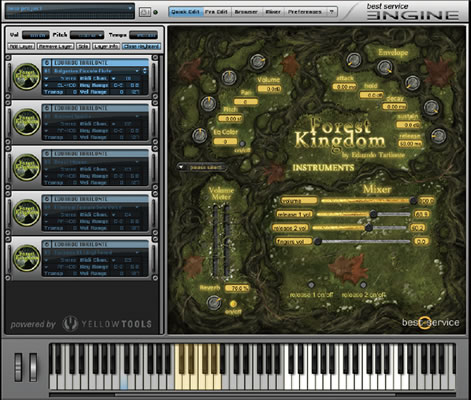Click the Forest Kingdom logo of the second layer

[26, 122]
